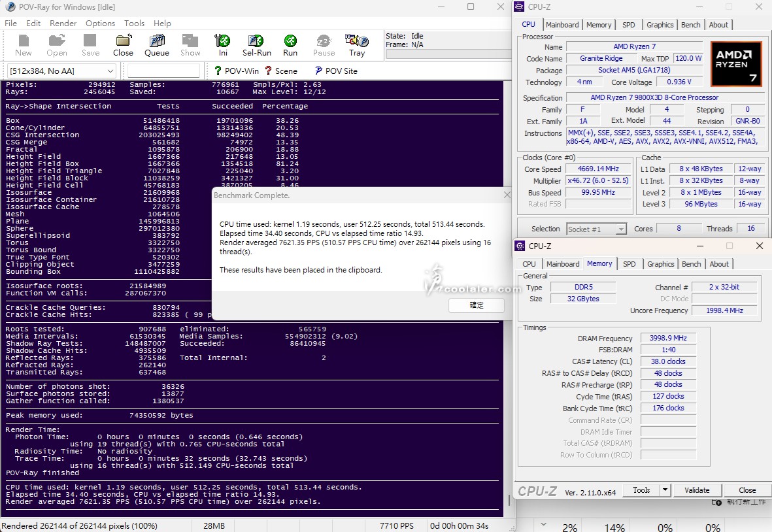
Task: Click the Validate button in CPU-Z
Action: pos(697,490)
